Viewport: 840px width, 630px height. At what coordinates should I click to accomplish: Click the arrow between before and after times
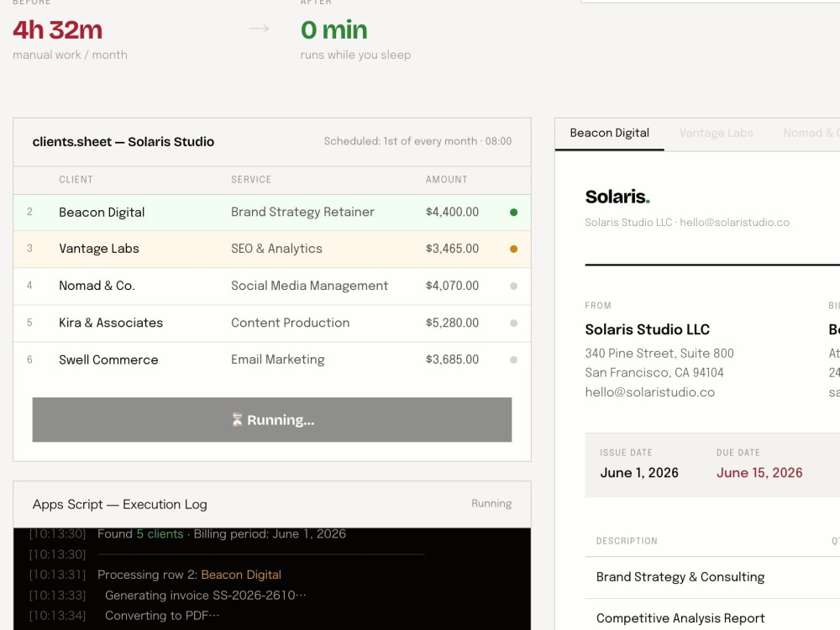coord(259,29)
